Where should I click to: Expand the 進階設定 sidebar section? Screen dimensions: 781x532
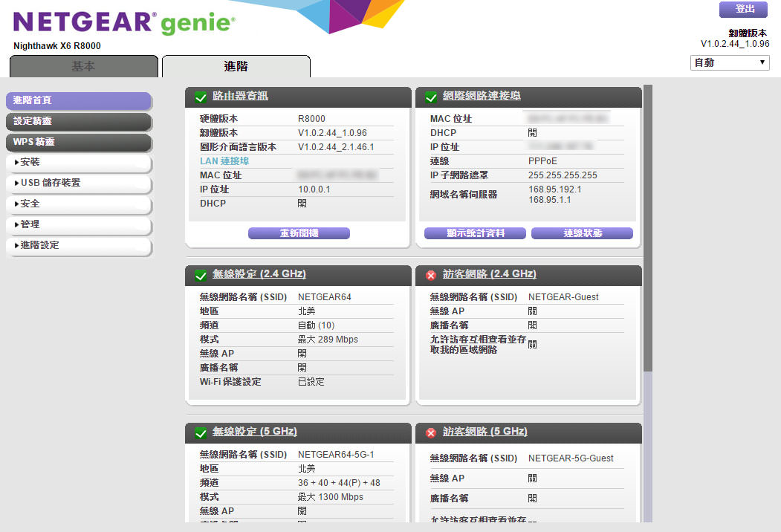(78, 245)
